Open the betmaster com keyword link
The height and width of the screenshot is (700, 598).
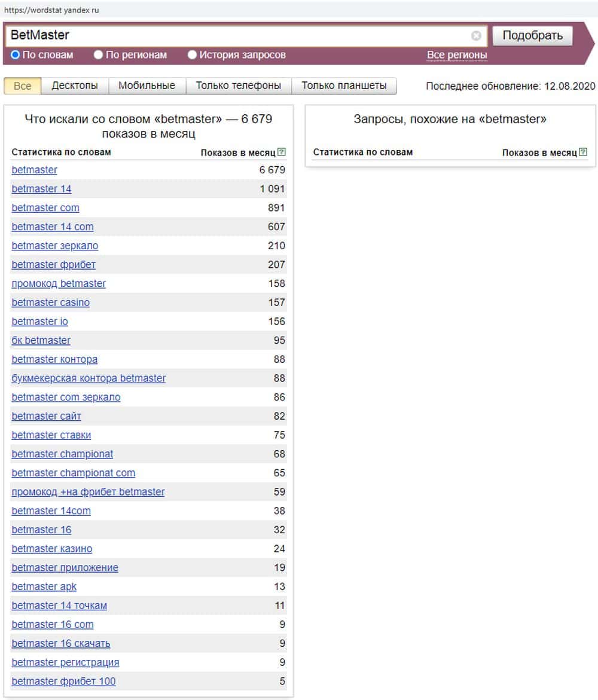[45, 208]
